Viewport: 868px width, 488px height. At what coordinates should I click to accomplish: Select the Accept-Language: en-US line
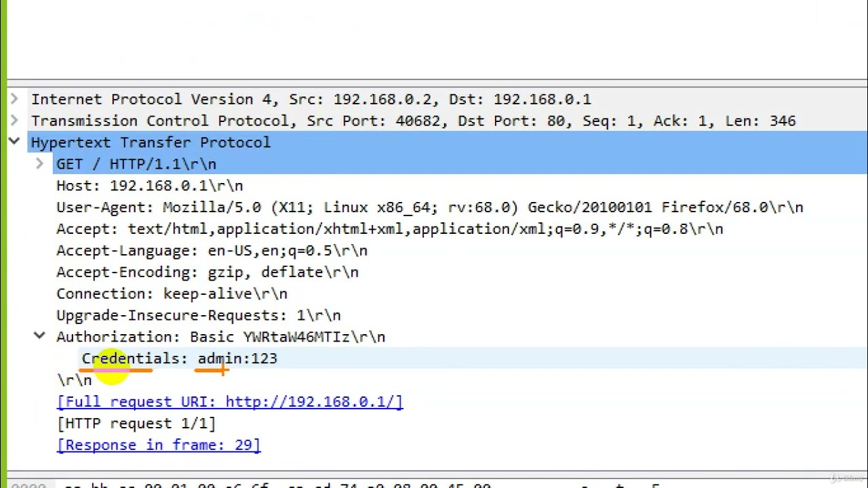coord(212,251)
